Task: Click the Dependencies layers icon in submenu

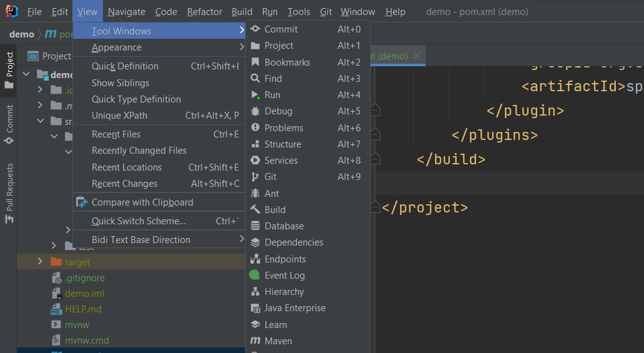Action: click(255, 242)
